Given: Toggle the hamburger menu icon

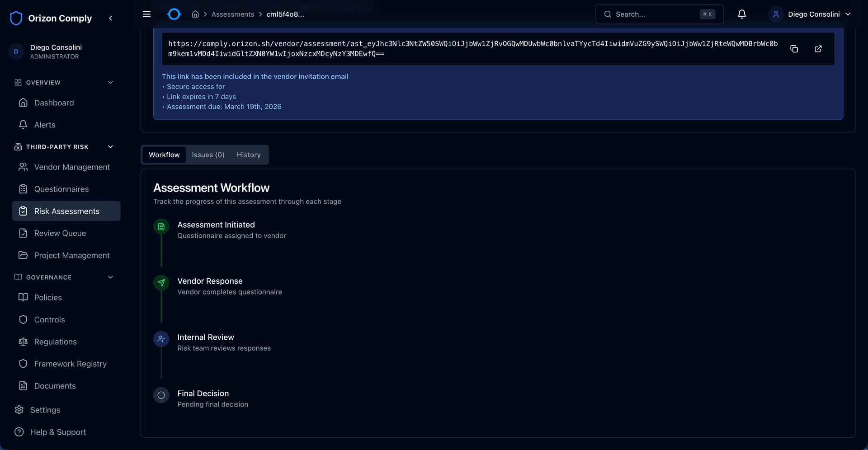Looking at the screenshot, I should (146, 14).
